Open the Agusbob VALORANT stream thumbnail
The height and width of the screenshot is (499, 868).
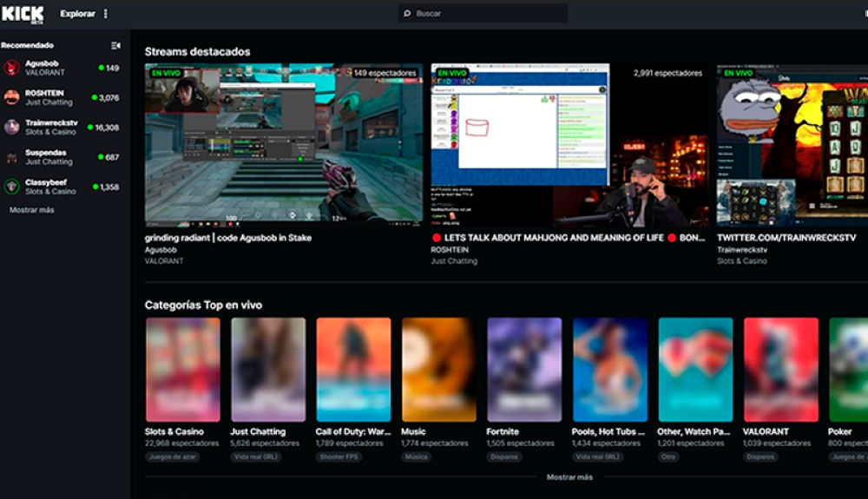point(284,143)
